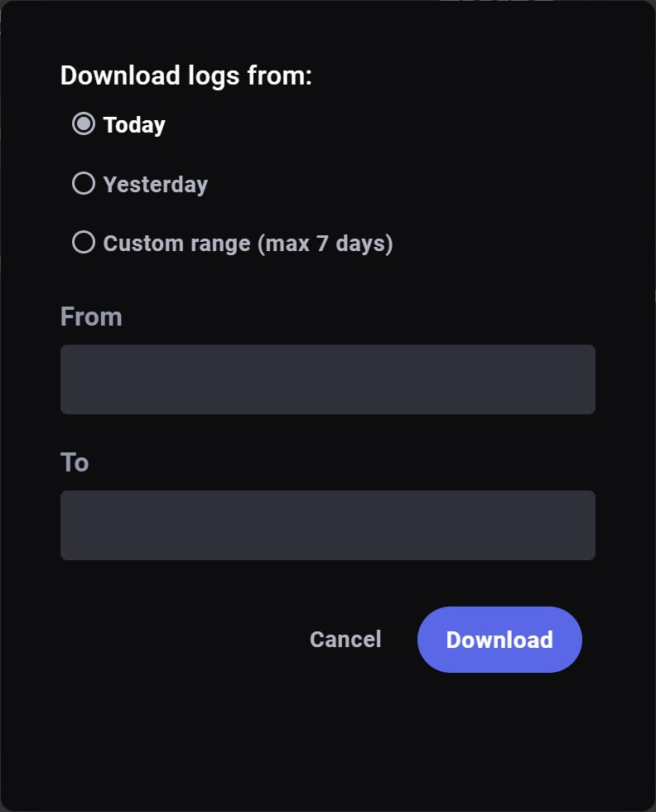Click the Download button
The height and width of the screenshot is (812, 656).
tap(499, 640)
